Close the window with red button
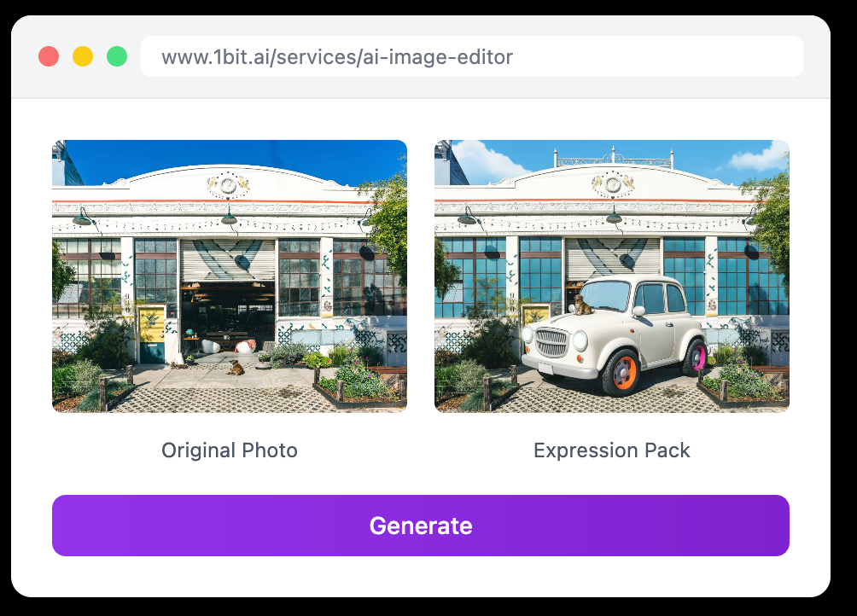The height and width of the screenshot is (616, 857). pos(49,56)
